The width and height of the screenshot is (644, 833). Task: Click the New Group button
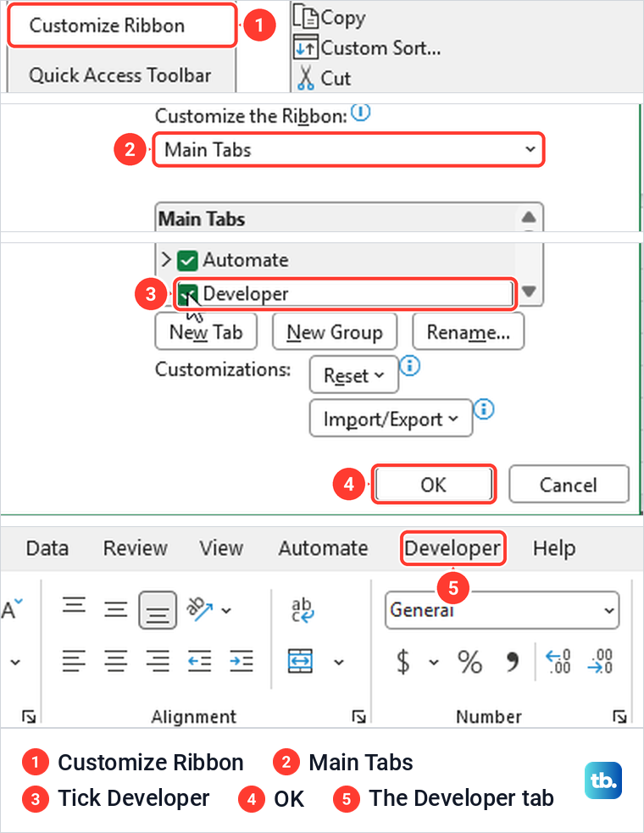335,331
